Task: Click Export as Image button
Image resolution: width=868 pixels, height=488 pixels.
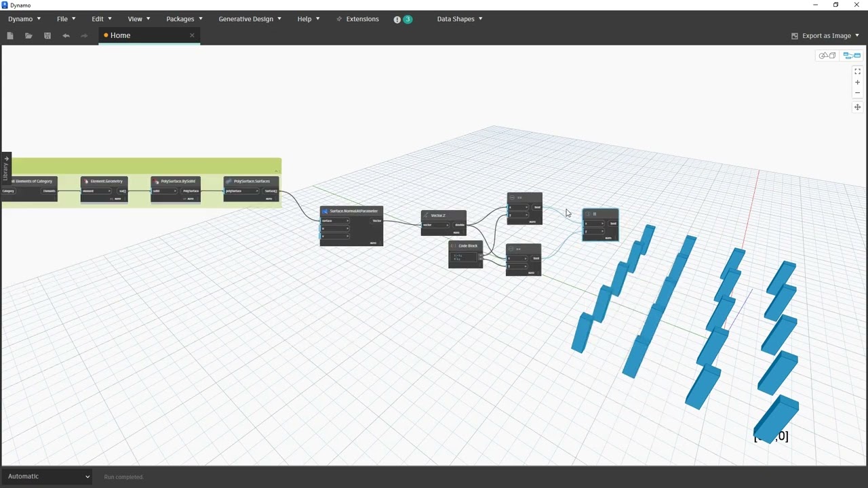Action: coord(821,35)
